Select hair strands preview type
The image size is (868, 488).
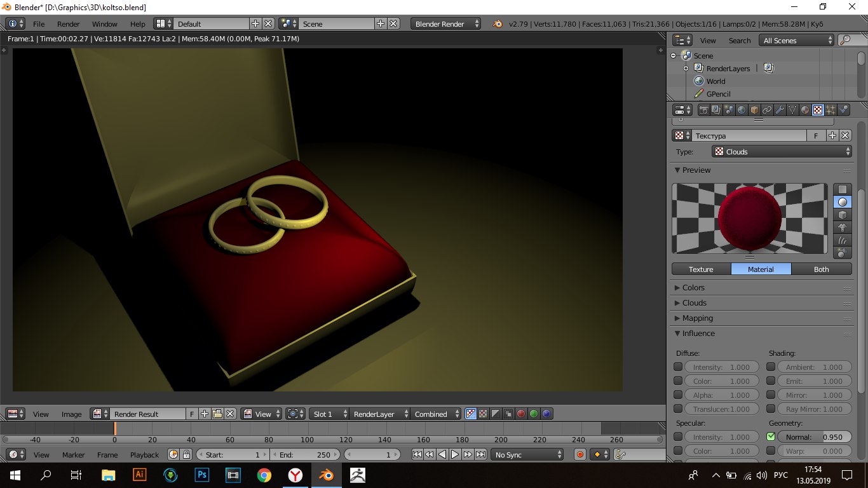coord(842,240)
